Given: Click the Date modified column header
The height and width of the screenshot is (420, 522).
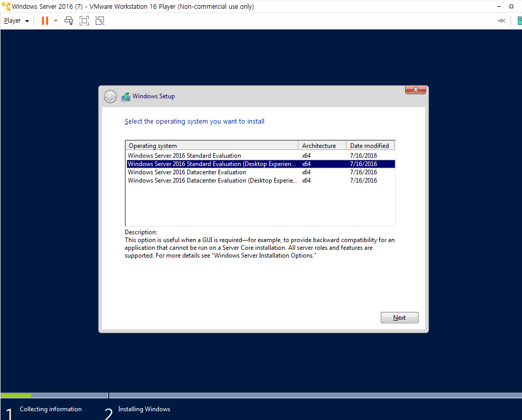Looking at the screenshot, I should (370, 145).
